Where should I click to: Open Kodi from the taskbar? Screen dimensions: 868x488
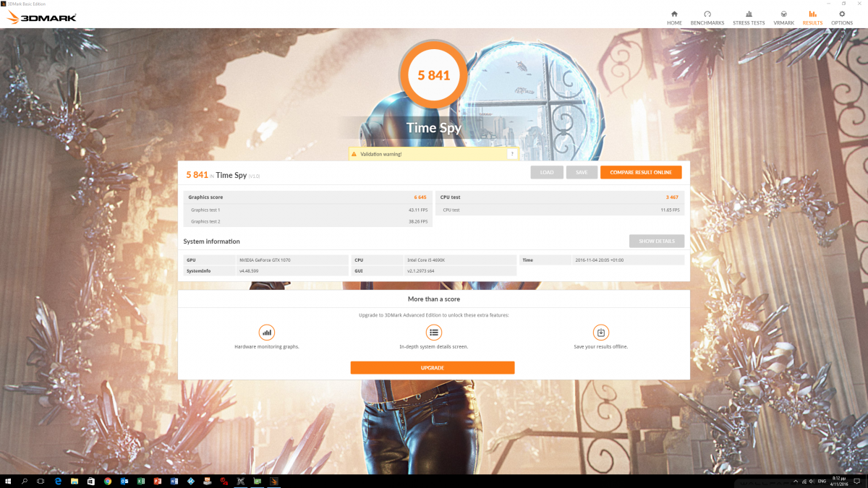tap(191, 481)
